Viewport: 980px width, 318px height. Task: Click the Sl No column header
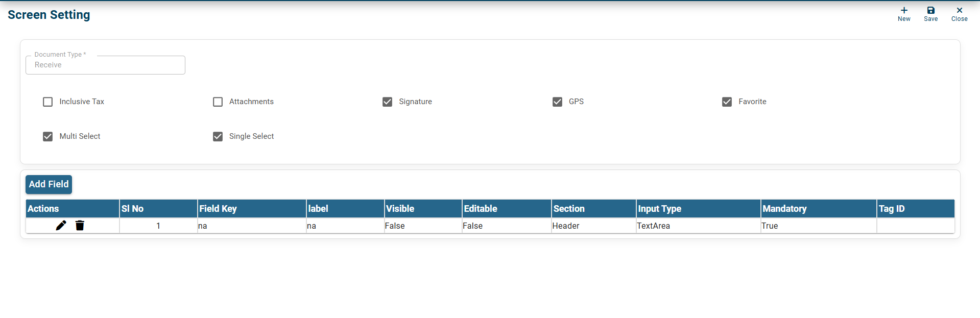click(133, 209)
